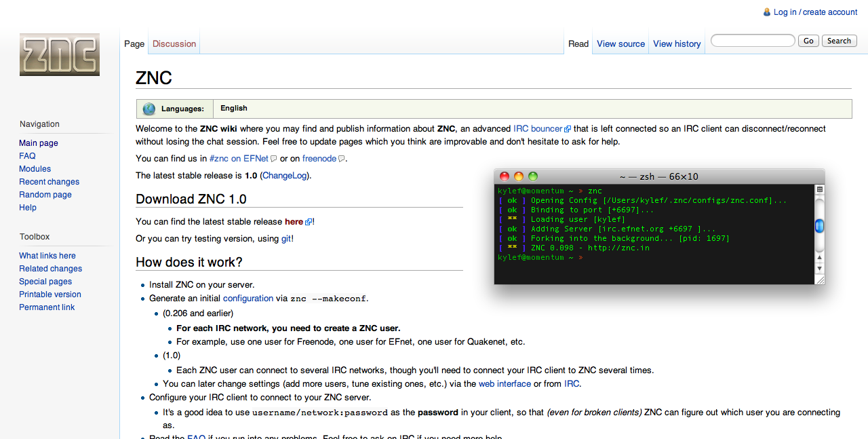This screenshot has width=868, height=439.
Task: Open What links here
Action: [x=47, y=256]
